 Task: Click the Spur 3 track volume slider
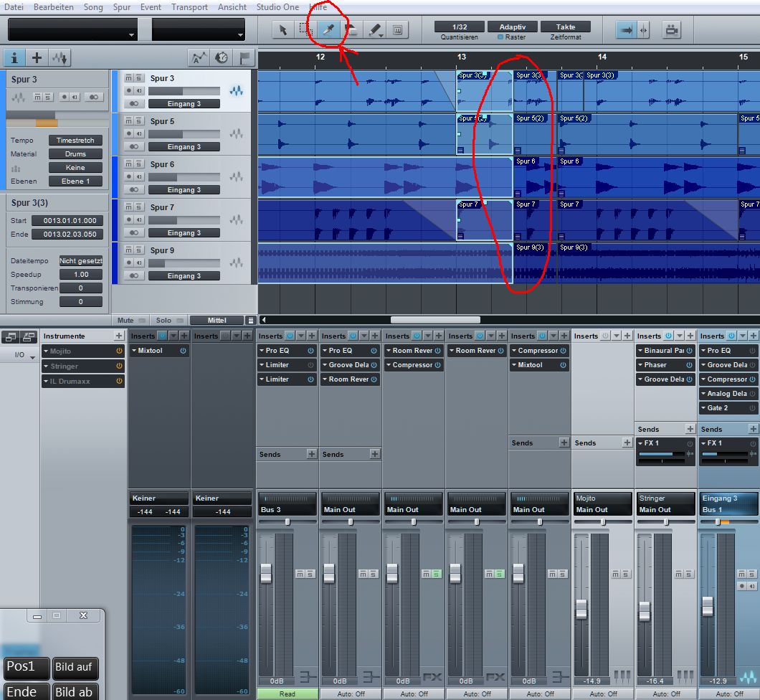click(184, 91)
